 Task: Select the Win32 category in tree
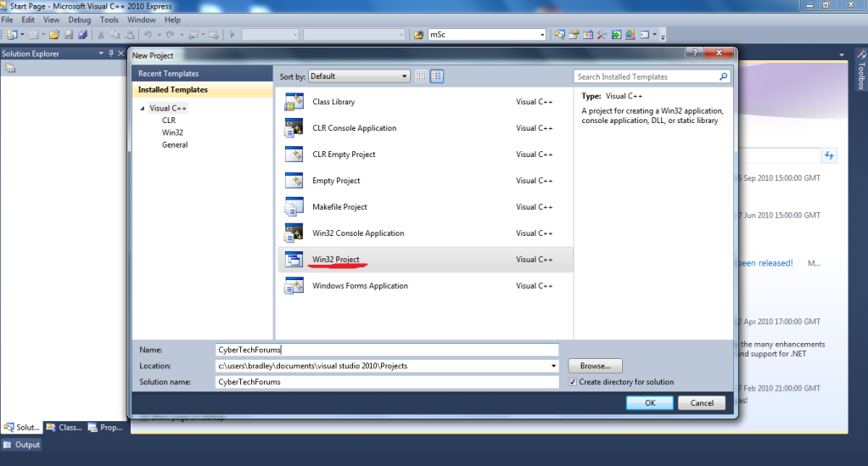pyautogui.click(x=172, y=132)
